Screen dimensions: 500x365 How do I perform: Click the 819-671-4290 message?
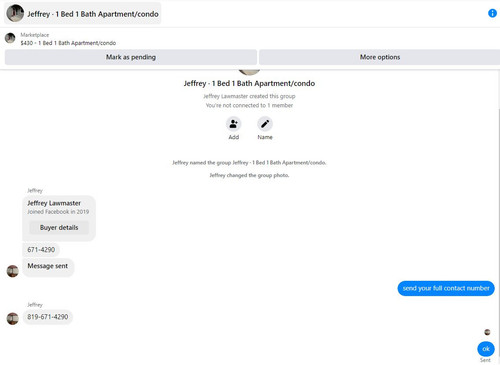(48, 317)
